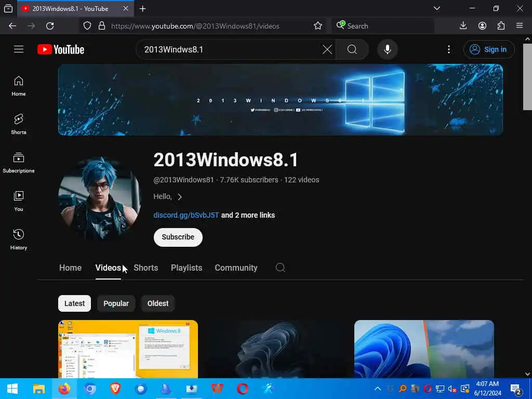Bookmark this page with the star
This screenshot has width=532, height=399.
tap(318, 26)
